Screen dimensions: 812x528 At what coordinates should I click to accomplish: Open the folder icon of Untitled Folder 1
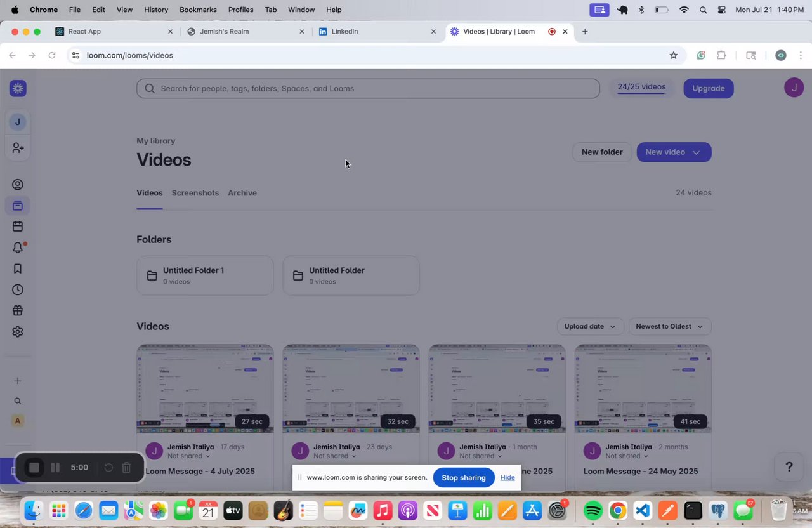coord(152,275)
